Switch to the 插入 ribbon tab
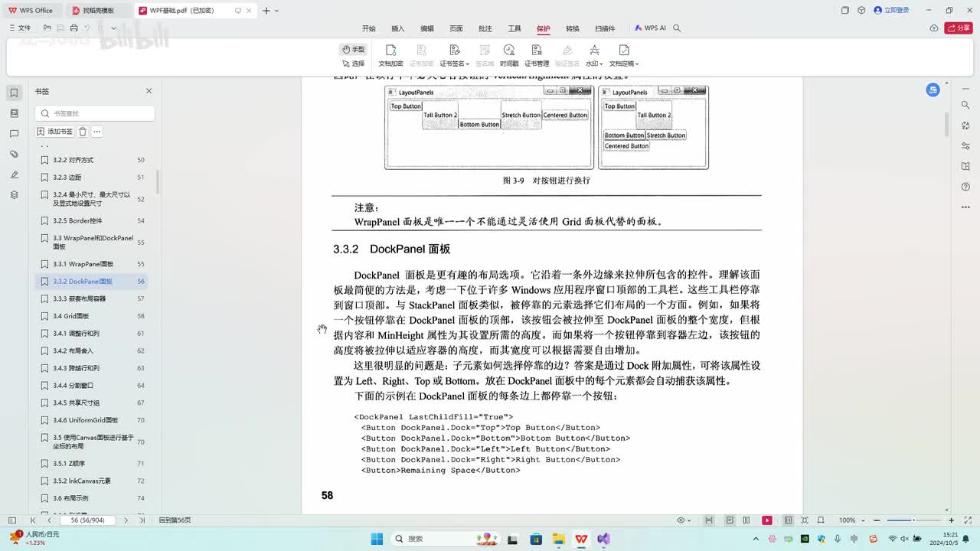Screen dimensions: 980x551 398,28
